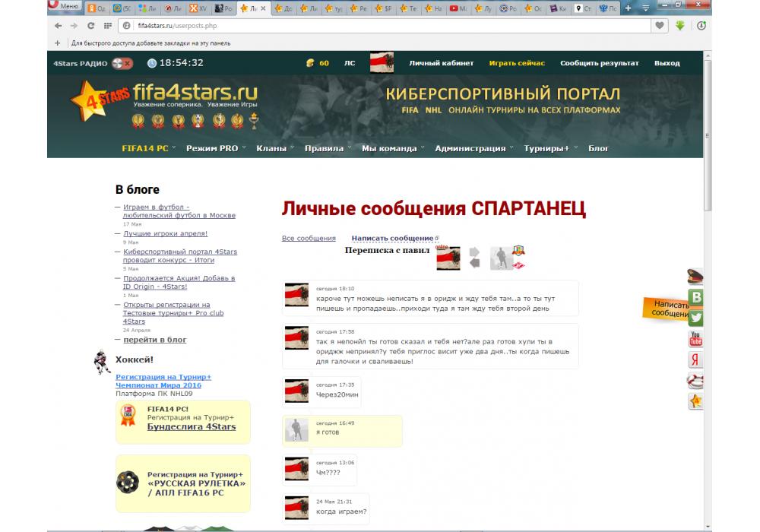Open the YouTube side button

click(x=695, y=339)
